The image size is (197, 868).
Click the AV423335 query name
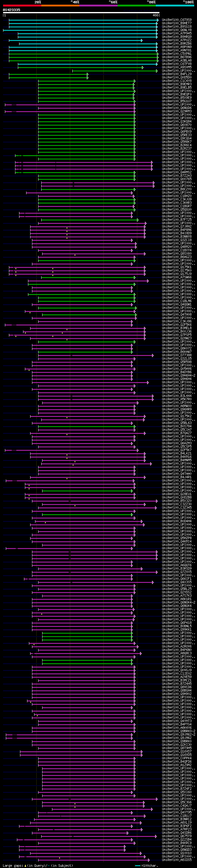[11, 10]
